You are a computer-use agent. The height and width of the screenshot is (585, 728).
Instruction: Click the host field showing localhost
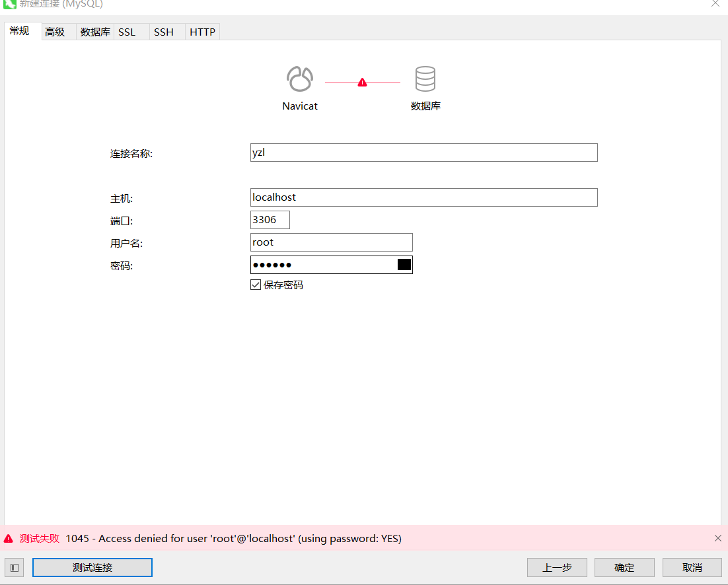point(423,197)
